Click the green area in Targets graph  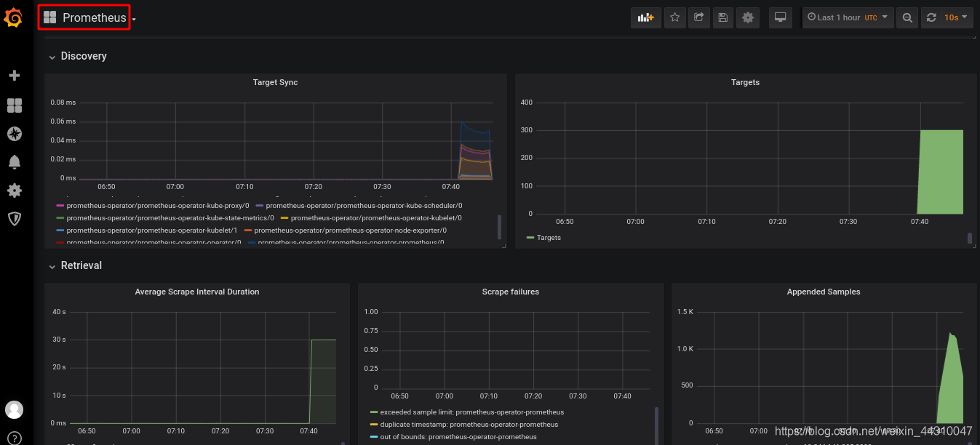click(941, 172)
